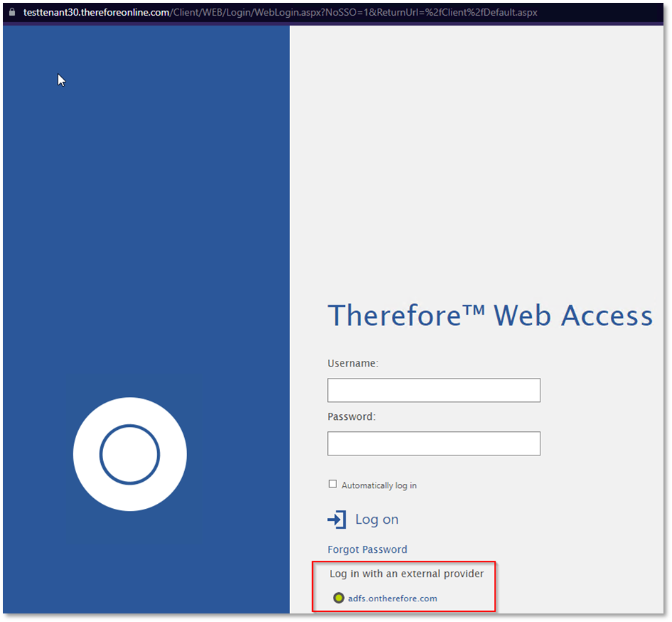This screenshot has width=672, height=622.
Task: Sign in via adfs.ontherefore.com link
Action: (x=393, y=599)
